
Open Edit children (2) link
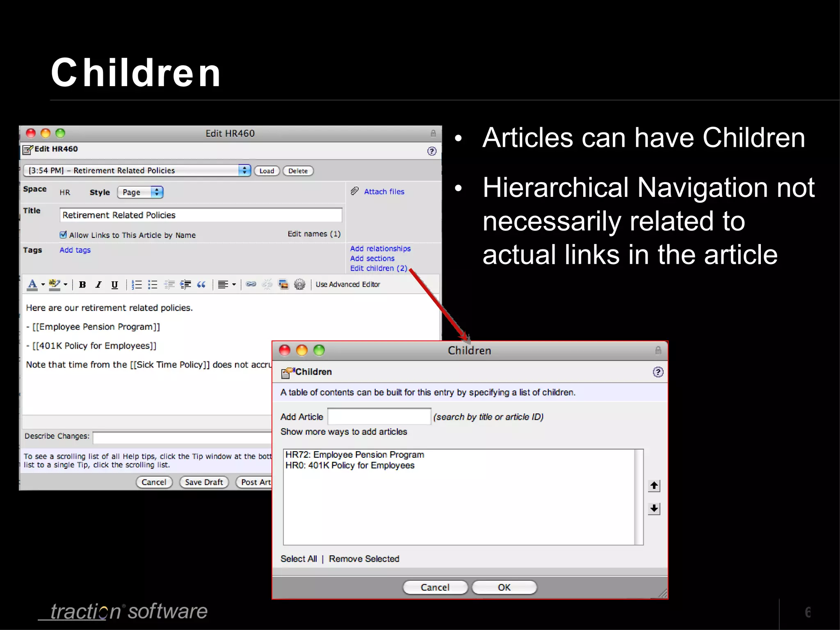[x=379, y=268]
